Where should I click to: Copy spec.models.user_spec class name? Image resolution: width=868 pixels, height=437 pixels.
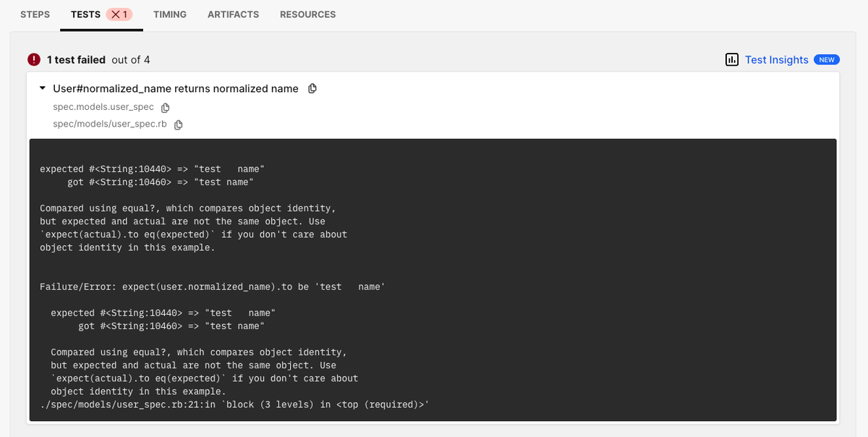[x=165, y=107]
